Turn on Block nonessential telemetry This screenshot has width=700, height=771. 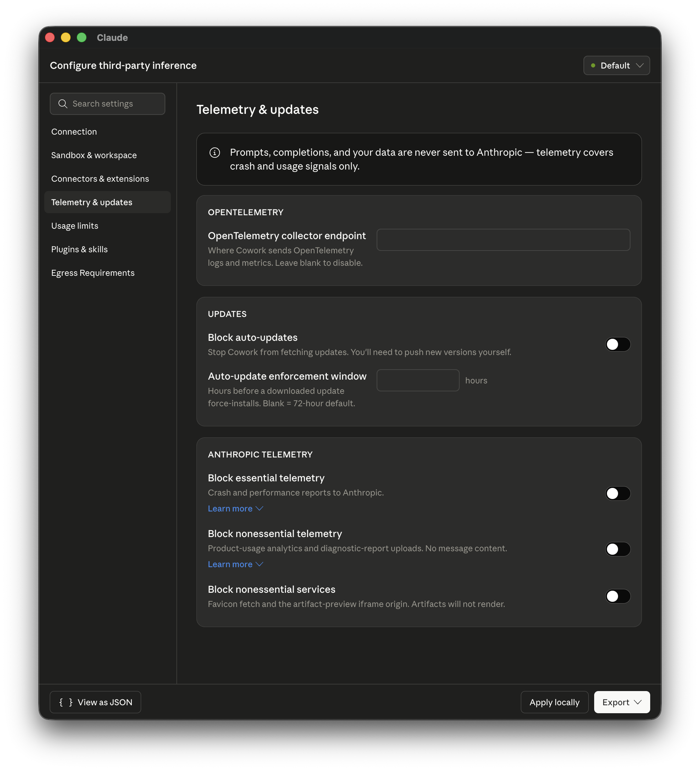coord(617,549)
